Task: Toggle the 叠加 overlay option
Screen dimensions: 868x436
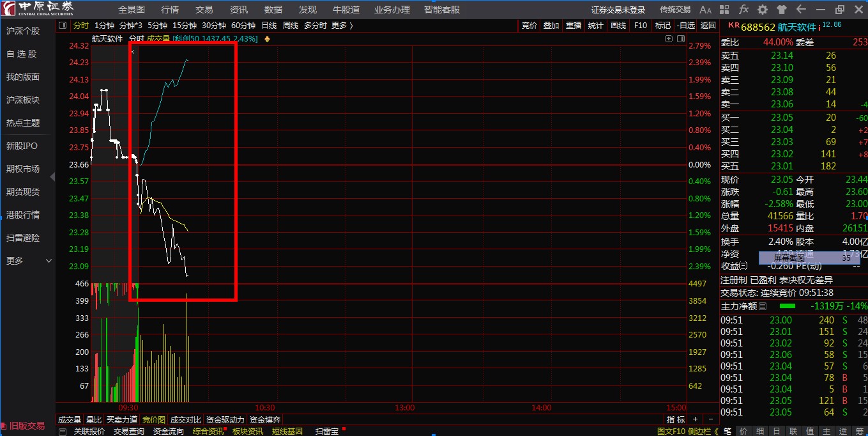Action: [551, 26]
